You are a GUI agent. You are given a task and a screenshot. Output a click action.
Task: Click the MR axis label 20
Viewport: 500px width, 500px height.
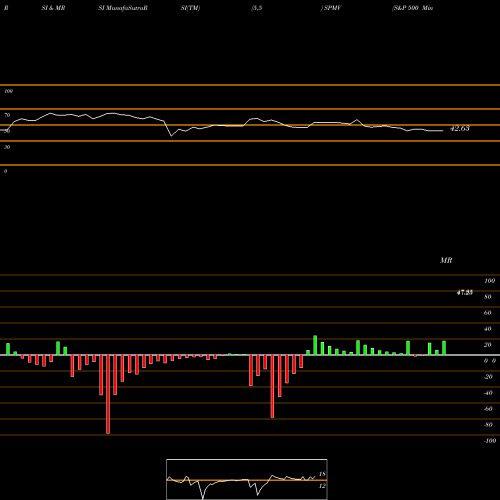point(488,345)
